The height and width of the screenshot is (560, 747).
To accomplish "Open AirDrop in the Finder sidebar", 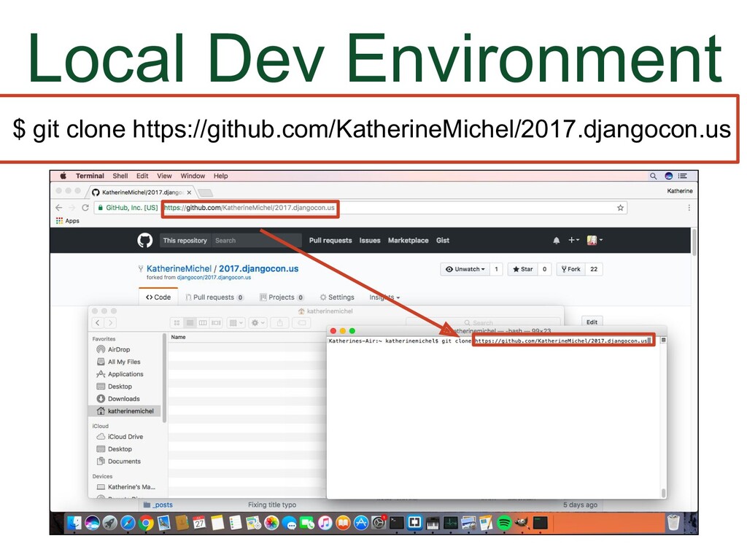I will pyautogui.click(x=118, y=349).
